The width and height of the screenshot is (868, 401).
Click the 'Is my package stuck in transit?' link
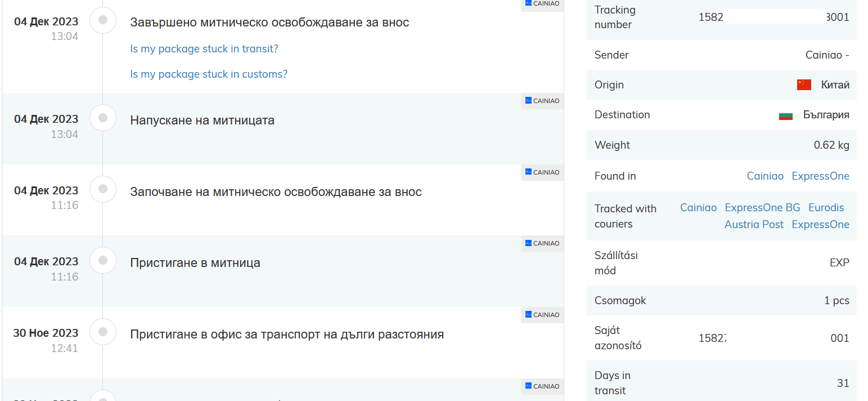[204, 49]
